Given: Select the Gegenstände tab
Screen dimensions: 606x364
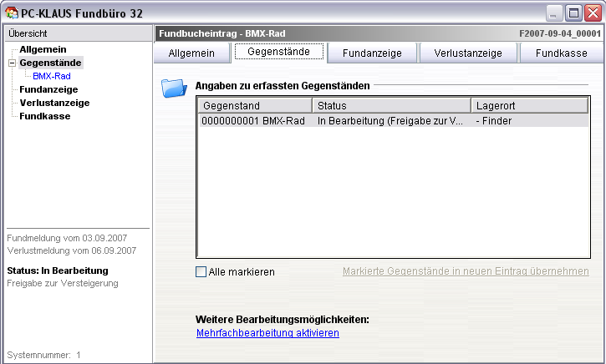Looking at the screenshot, I should (278, 52).
